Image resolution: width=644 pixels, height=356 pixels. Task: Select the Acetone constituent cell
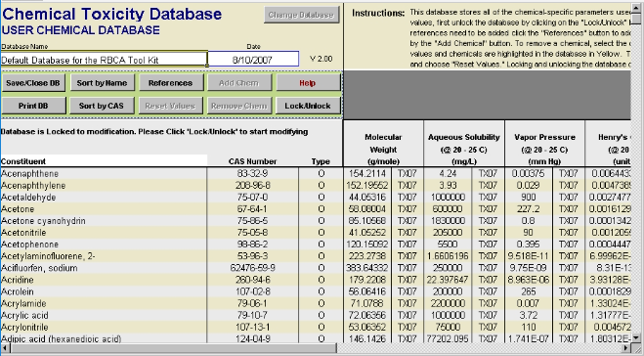pyautogui.click(x=104, y=209)
